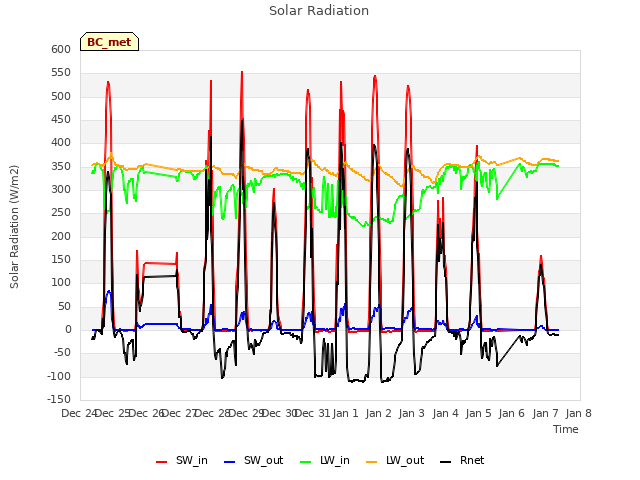The height and width of the screenshot is (480, 640).
Task: Click the 100 y-axis tick label
Action: tap(61, 283)
